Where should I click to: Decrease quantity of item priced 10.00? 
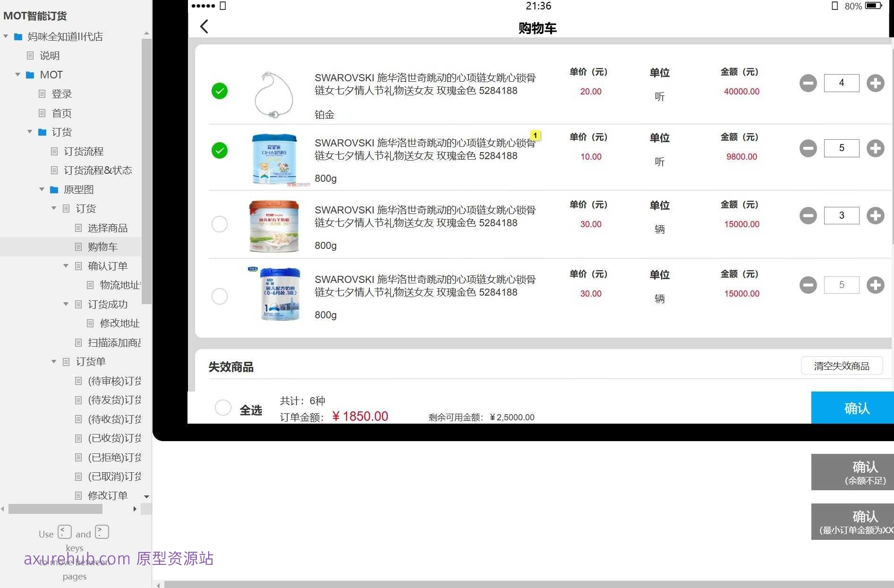pos(808,148)
